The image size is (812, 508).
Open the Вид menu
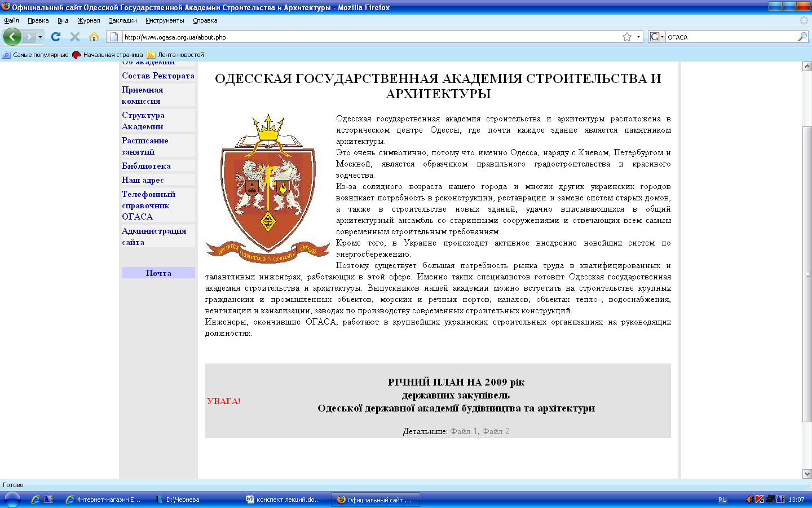coord(63,20)
